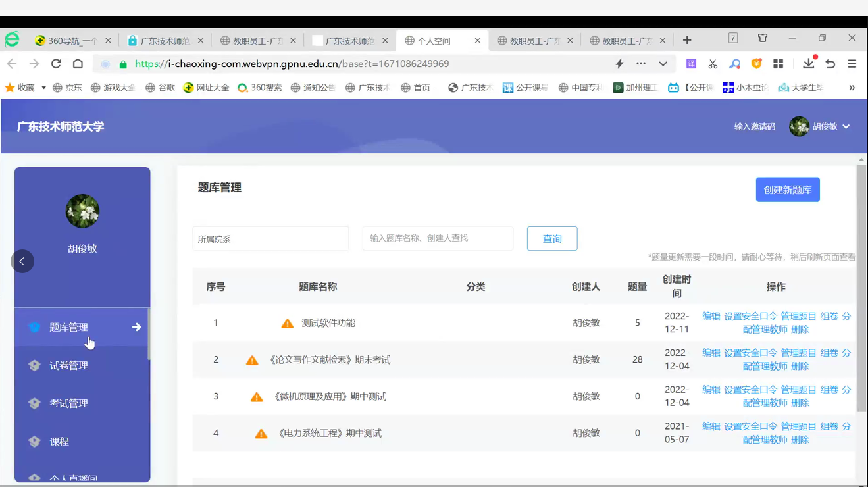
Task: Click the browser home icon
Action: (x=78, y=64)
